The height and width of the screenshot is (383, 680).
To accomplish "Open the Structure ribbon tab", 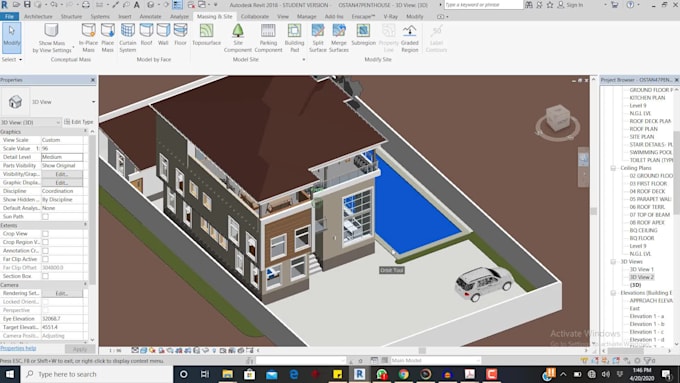I will click(71, 16).
